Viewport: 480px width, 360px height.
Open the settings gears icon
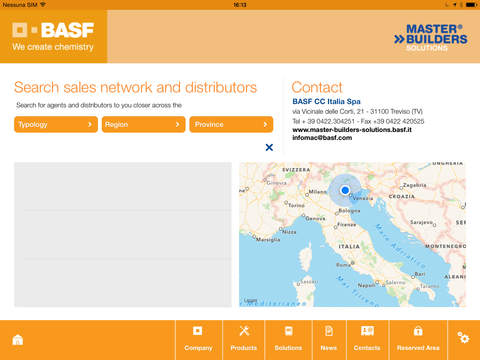tap(463, 338)
